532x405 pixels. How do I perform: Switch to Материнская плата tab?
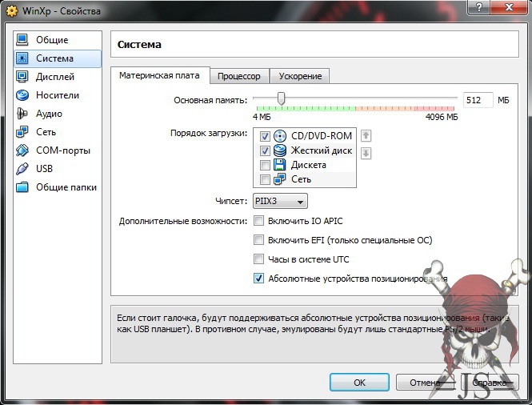(159, 75)
